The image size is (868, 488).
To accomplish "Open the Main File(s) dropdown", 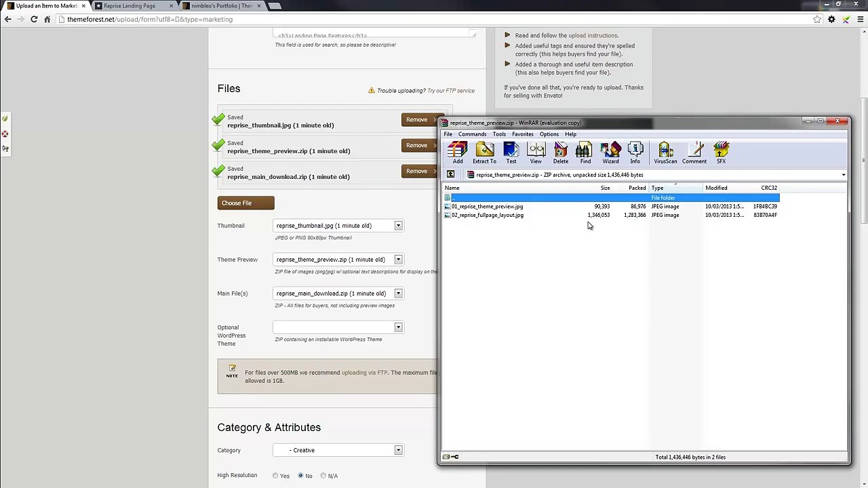I will [338, 293].
